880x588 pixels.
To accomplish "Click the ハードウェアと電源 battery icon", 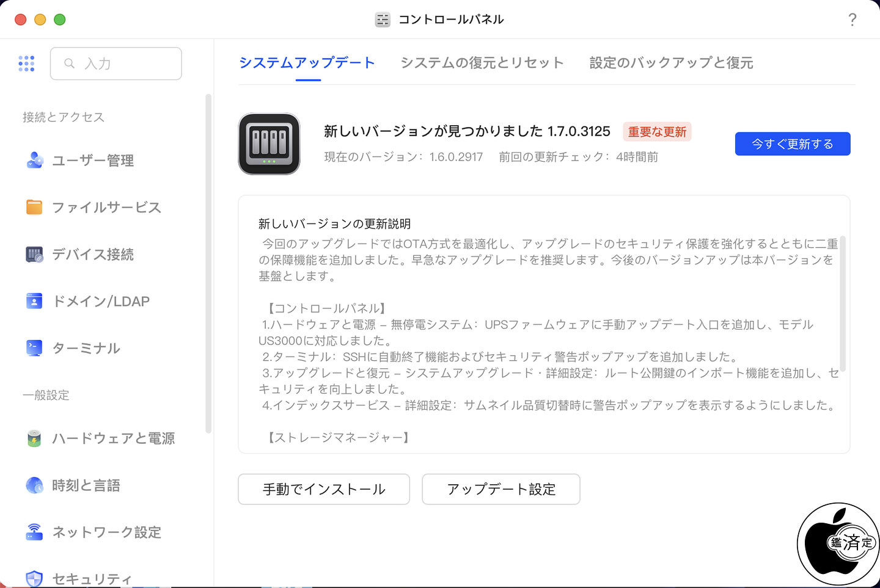I will 35,438.
